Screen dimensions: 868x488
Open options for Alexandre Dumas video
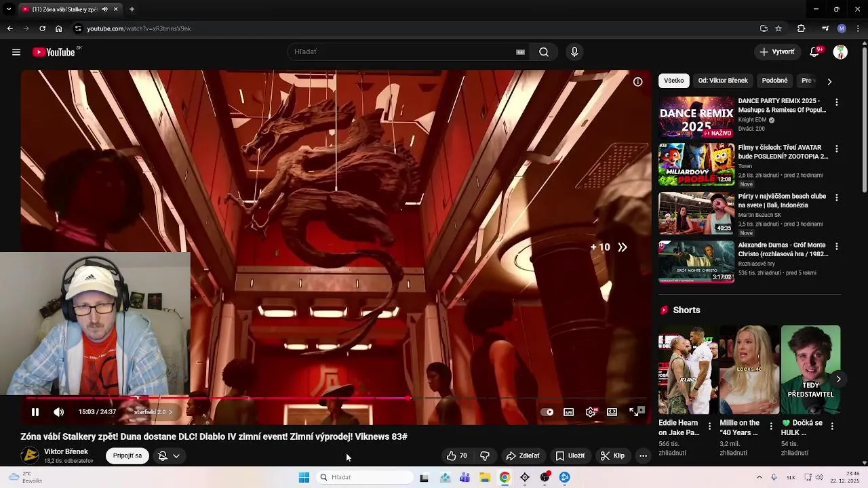836,246
